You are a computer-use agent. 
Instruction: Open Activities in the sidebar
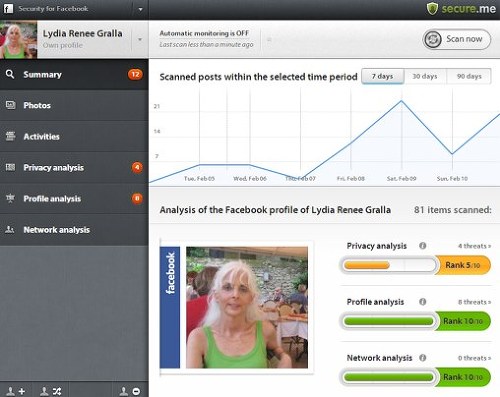[74, 136]
